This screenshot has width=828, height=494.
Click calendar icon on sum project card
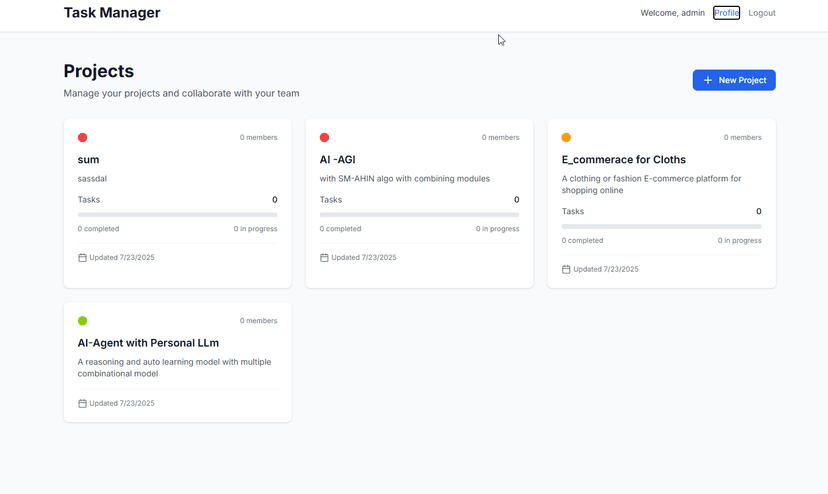(82, 257)
